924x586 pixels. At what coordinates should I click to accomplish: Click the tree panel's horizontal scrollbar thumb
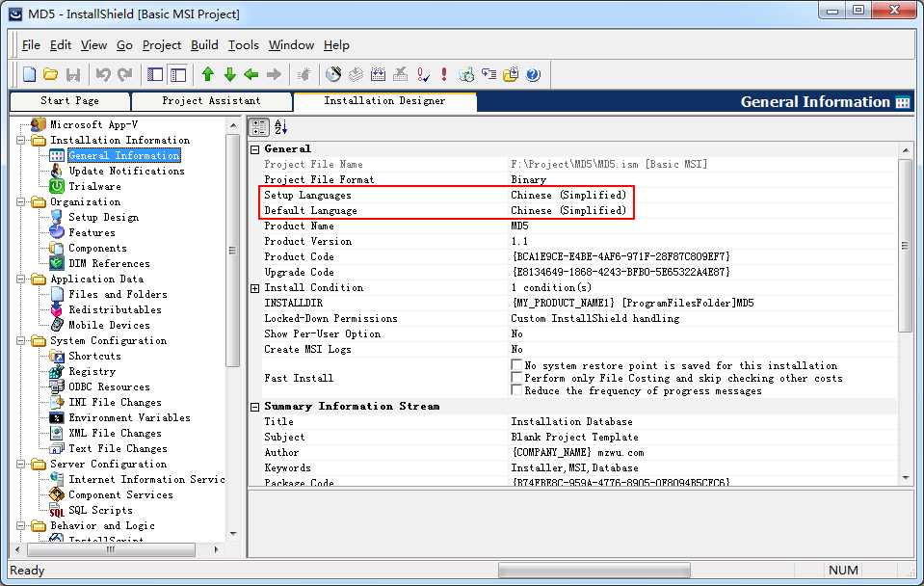112,549
